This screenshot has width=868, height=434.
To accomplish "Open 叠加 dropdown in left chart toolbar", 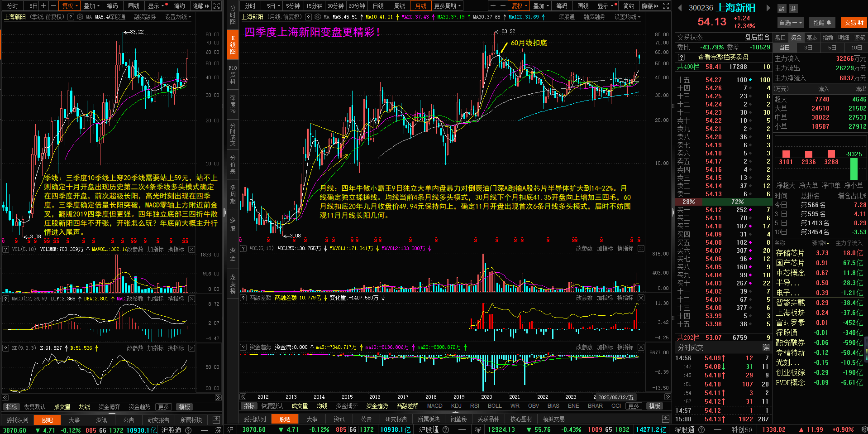I will click(x=92, y=6).
